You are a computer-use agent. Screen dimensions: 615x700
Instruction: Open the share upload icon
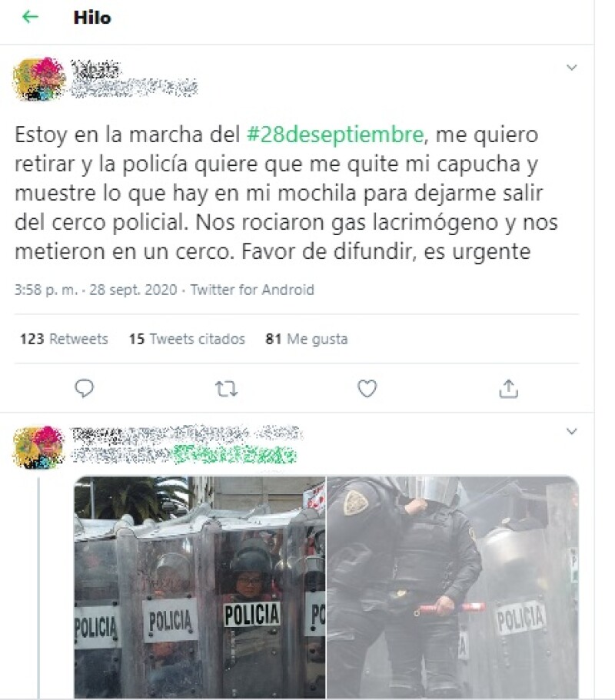click(x=508, y=388)
